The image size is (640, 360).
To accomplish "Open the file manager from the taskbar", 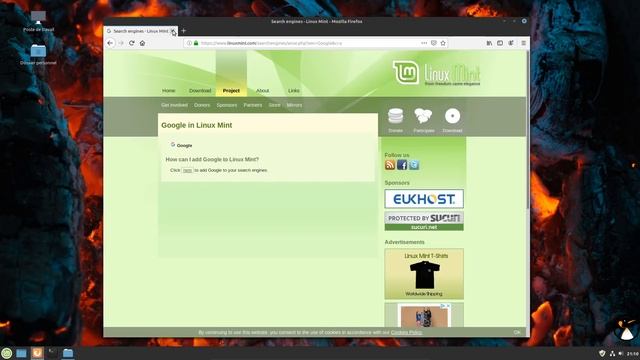I will pos(68,353).
